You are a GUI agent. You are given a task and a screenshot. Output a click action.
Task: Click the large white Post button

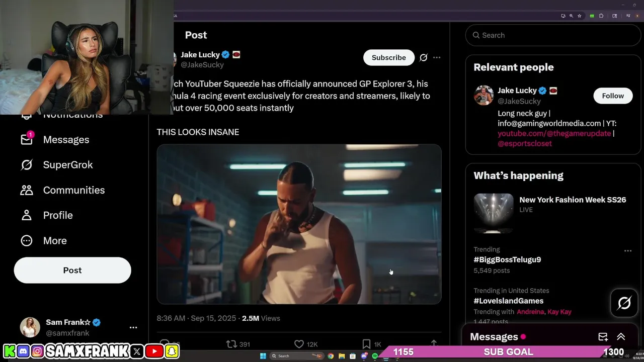pyautogui.click(x=72, y=270)
